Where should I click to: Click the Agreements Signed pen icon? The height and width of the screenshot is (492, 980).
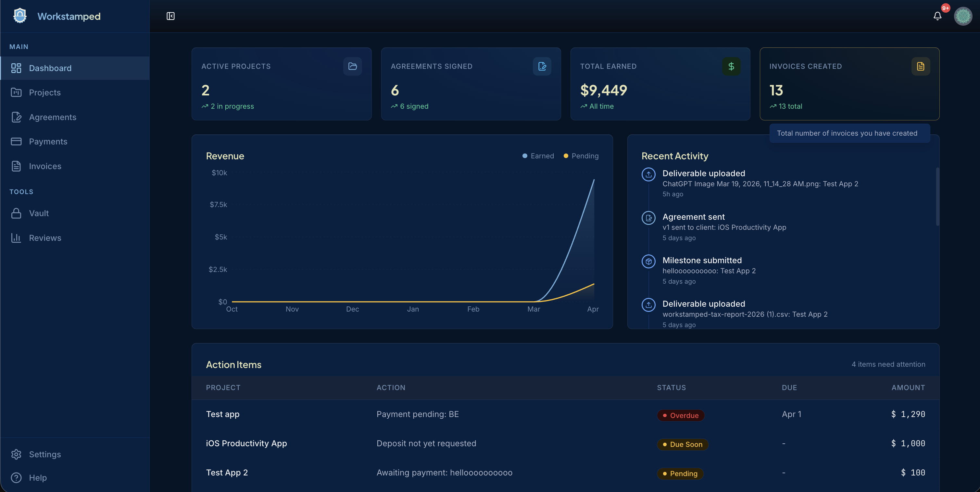pyautogui.click(x=542, y=66)
